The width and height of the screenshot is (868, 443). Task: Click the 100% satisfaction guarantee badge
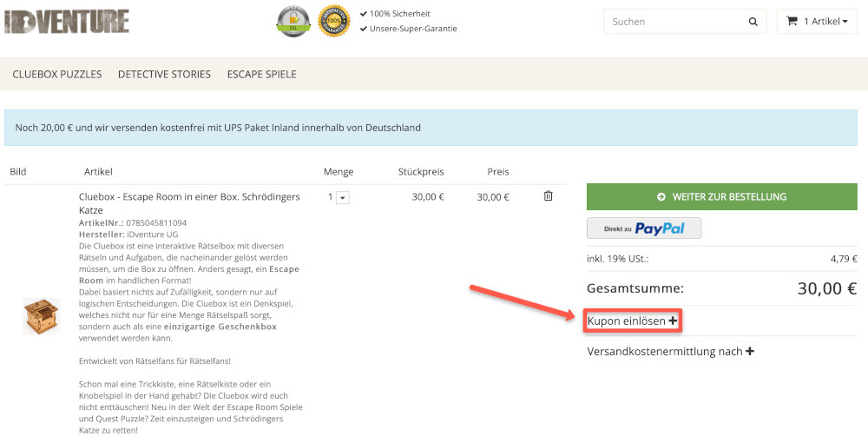coord(334,22)
